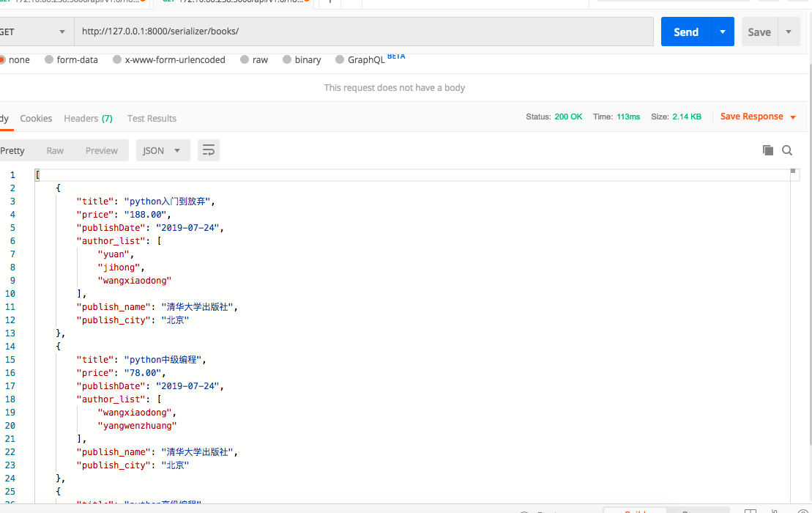
Task: Click the copy response icon
Action: [x=768, y=150]
